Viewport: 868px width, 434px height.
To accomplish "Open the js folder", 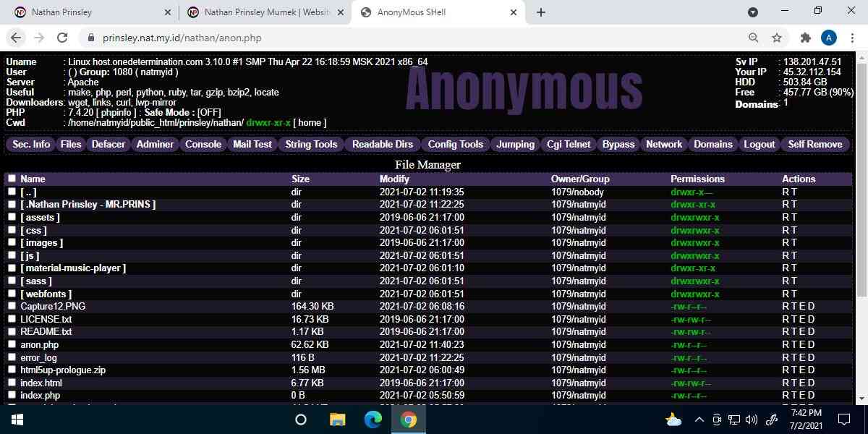I will coord(30,255).
